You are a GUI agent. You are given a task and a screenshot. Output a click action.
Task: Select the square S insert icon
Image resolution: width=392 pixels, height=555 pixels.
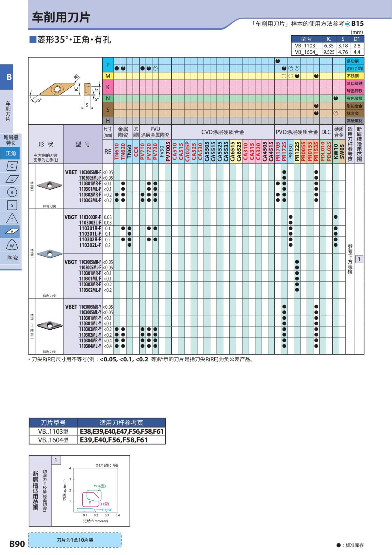pos(12,205)
